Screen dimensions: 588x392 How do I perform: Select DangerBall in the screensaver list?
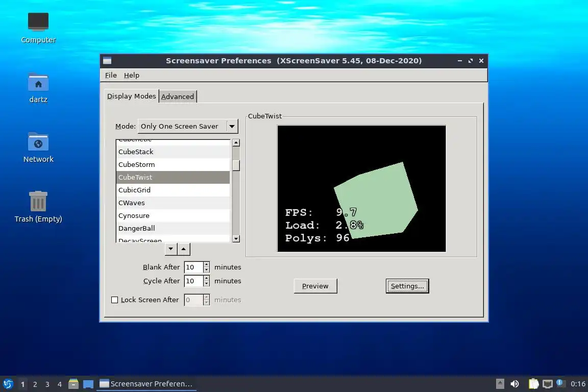point(173,228)
